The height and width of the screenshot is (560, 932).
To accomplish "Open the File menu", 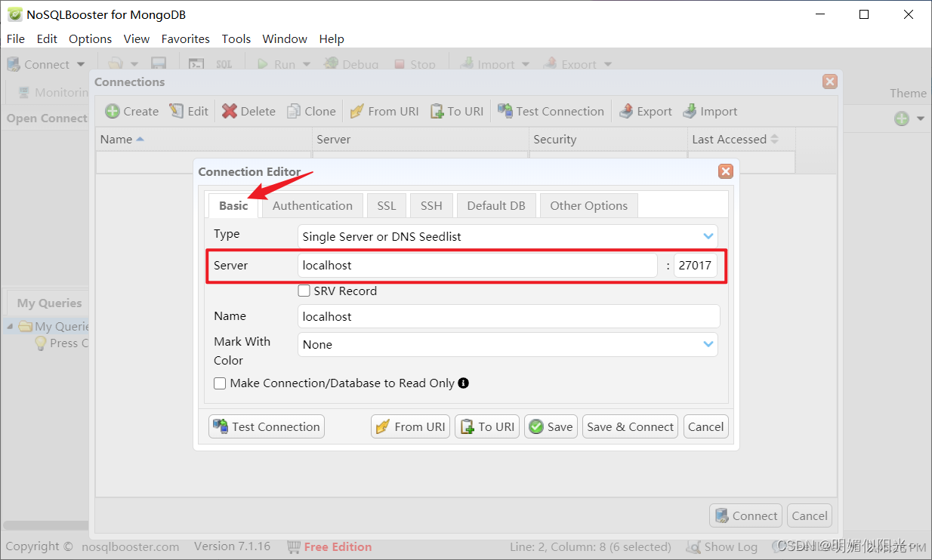I will coord(15,38).
